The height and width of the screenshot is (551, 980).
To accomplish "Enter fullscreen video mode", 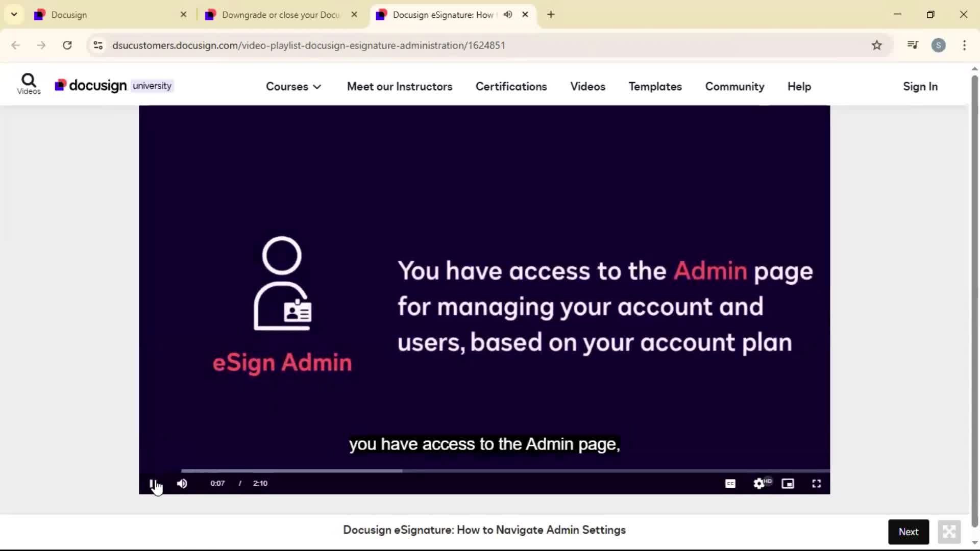I will point(816,483).
